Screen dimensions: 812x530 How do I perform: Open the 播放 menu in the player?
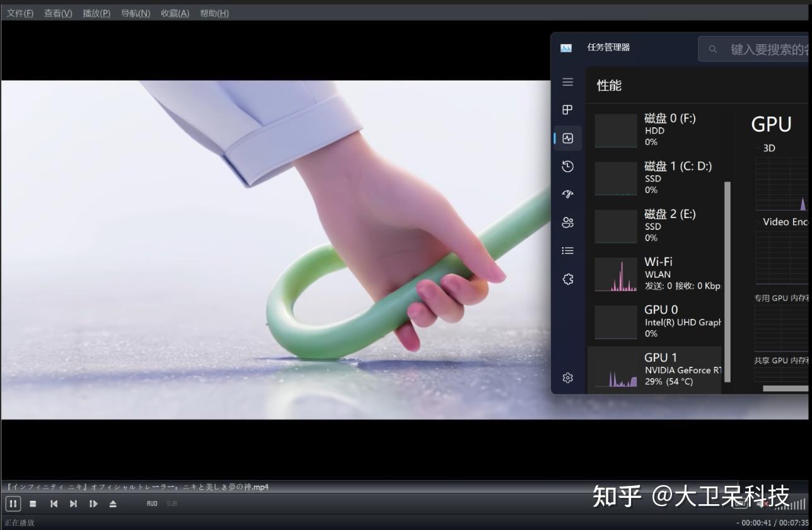[x=96, y=13]
